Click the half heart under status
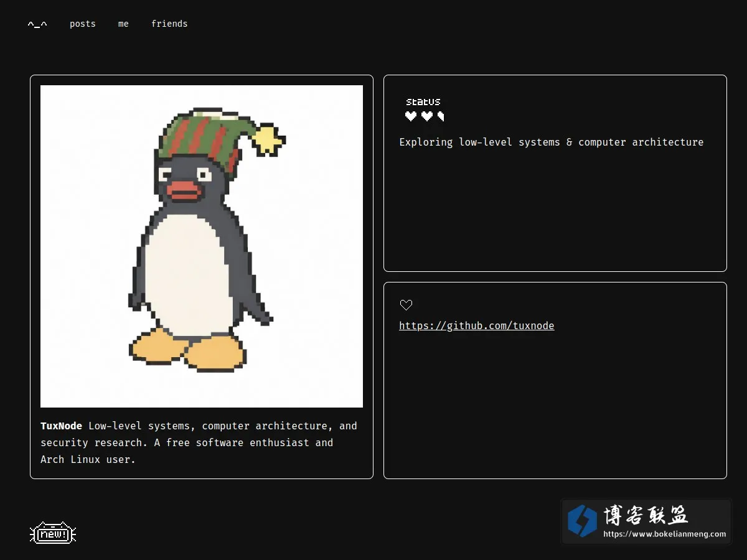The image size is (747, 560). (441, 116)
